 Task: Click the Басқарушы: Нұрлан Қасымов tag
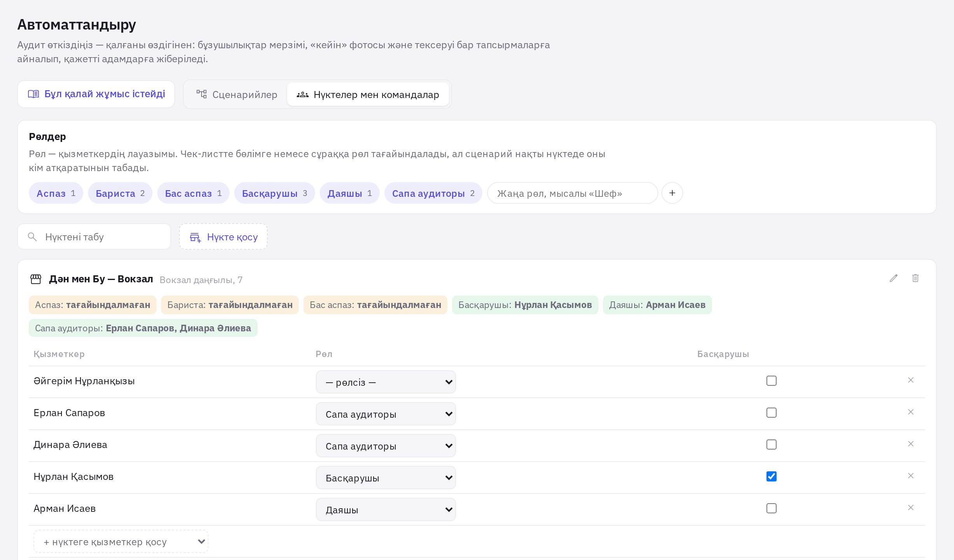point(525,305)
